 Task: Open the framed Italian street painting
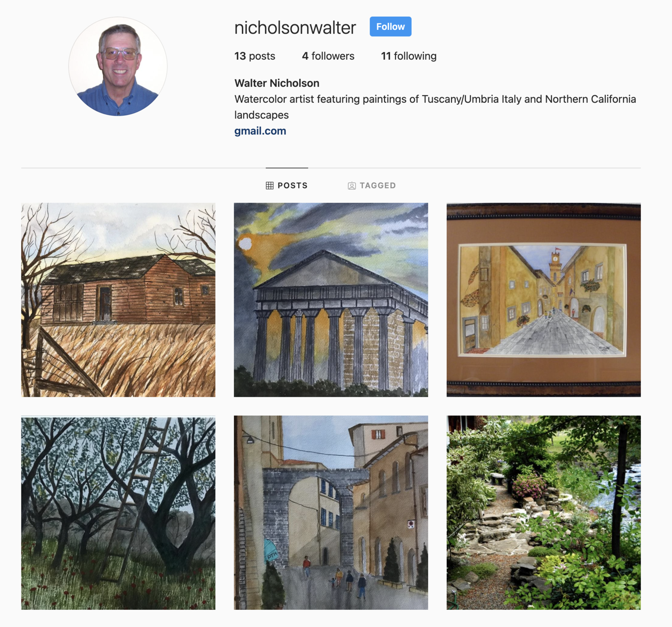[x=543, y=300]
